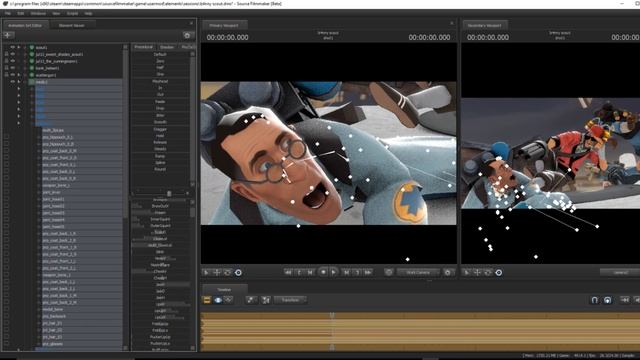Click the circular screen manipulator in Primary Viewport

[x=238, y=272]
